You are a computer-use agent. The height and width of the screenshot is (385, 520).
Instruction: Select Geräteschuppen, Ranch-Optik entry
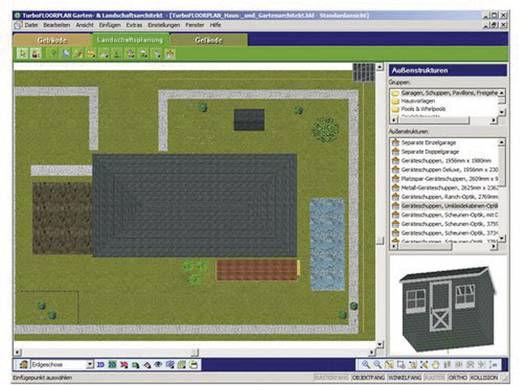(449, 197)
